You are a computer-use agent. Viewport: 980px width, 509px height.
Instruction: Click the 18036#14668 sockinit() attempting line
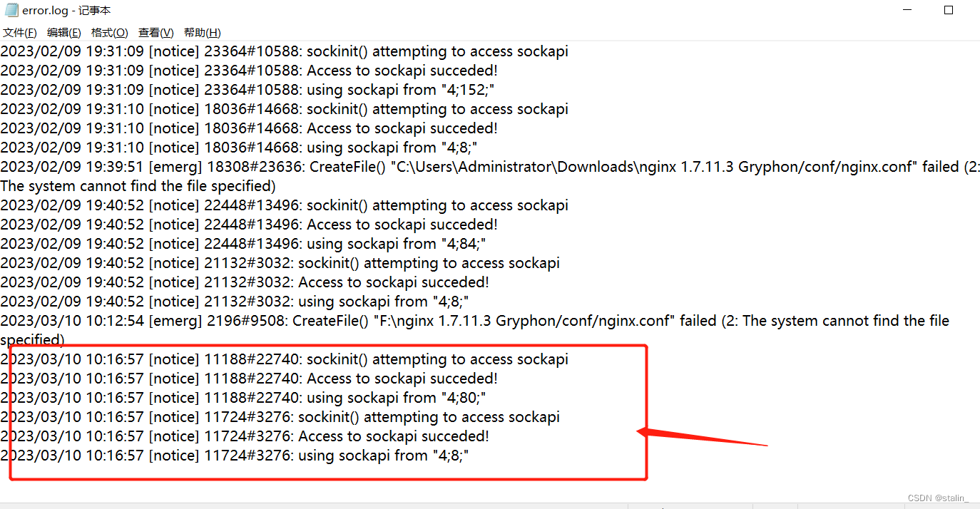[284, 109]
